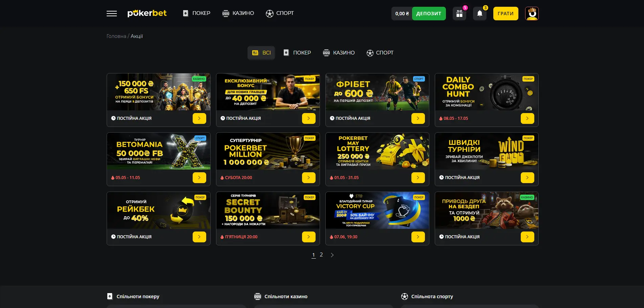Open the Ексклюзивний бонус promo banner

(268, 92)
